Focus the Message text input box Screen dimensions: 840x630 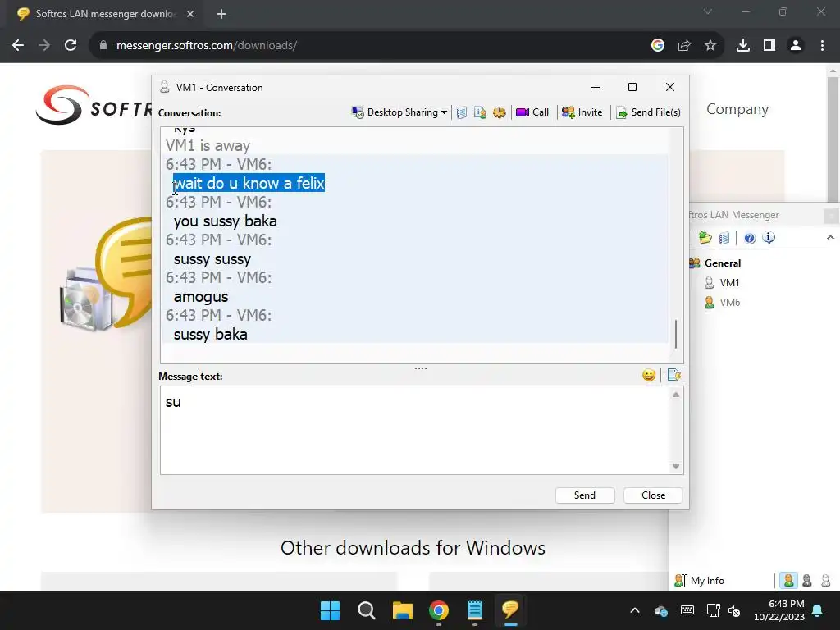click(416, 430)
